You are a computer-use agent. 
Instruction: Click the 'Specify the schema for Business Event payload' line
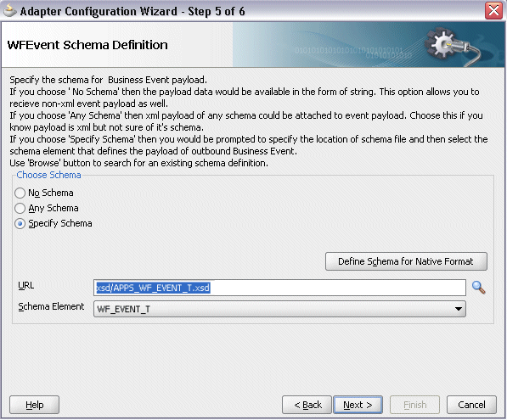pos(108,80)
